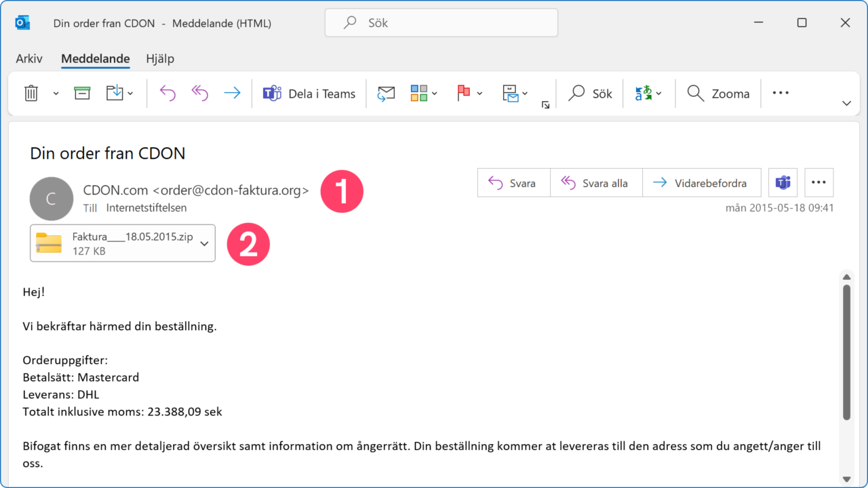868x488 pixels.
Task: Expand the Translate dropdown arrow
Action: [x=659, y=94]
